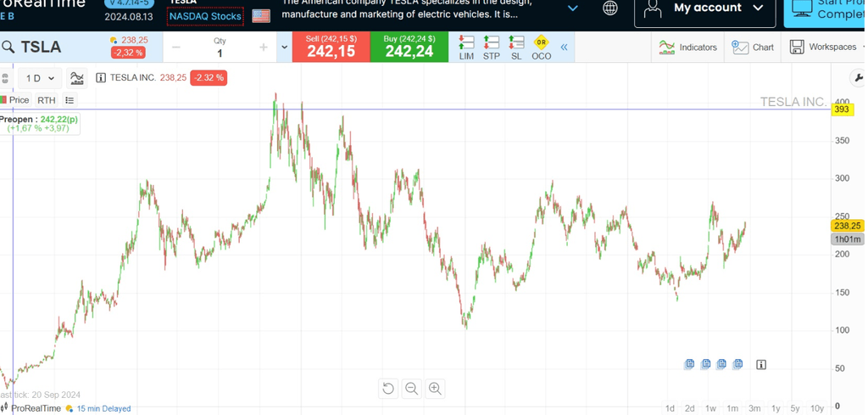Open the Workspaces menu

click(822, 48)
